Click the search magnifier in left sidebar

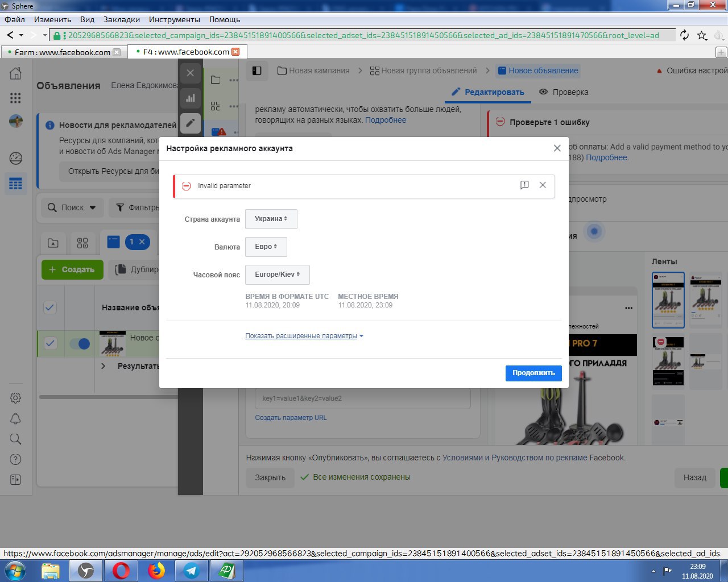[16, 439]
